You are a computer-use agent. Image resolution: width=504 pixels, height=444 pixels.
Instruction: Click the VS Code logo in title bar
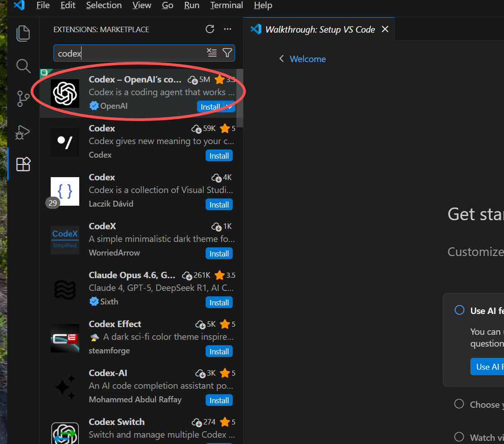[19, 5]
